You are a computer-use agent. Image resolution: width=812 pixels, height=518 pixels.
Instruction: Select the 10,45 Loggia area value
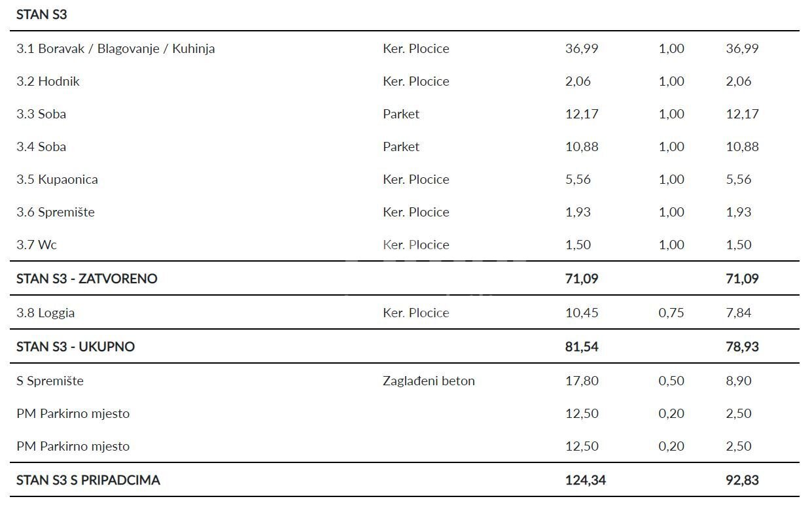(582, 313)
